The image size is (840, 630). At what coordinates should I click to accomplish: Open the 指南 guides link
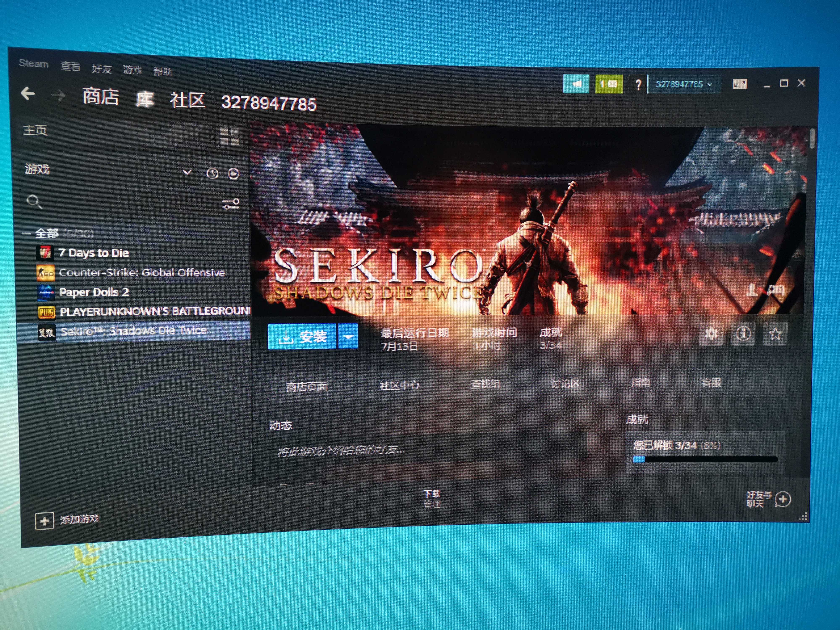[x=640, y=383]
